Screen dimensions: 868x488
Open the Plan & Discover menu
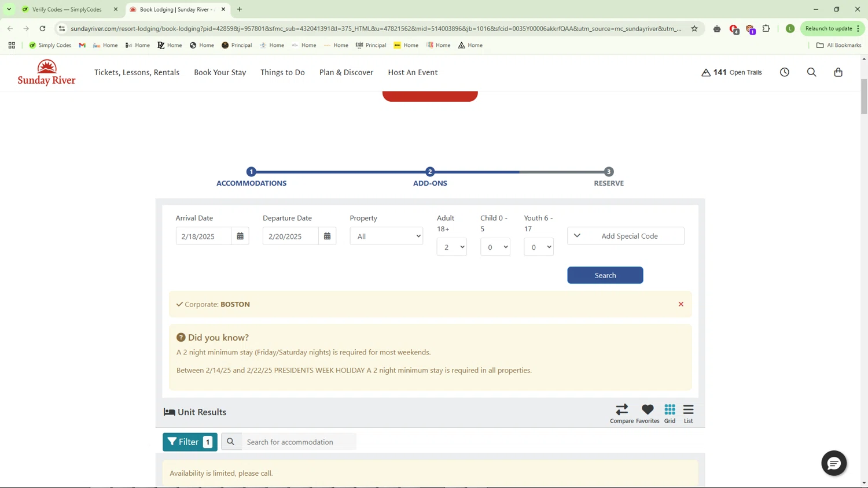click(x=346, y=72)
